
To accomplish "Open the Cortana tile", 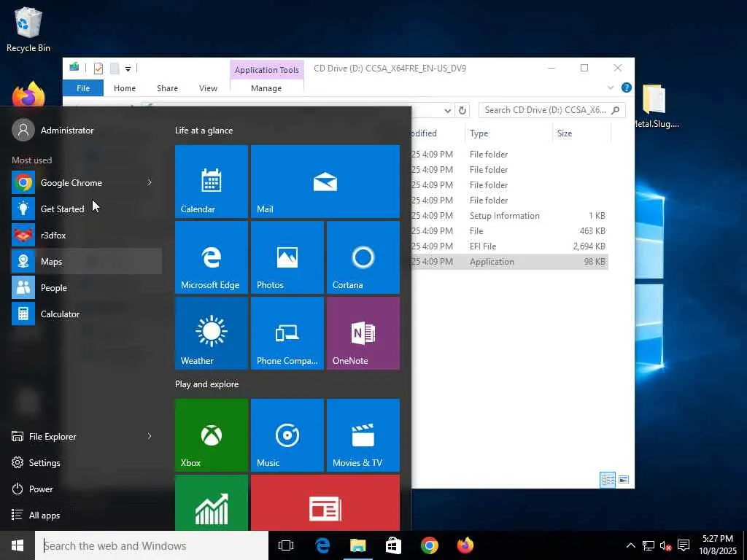I will click(x=363, y=257).
